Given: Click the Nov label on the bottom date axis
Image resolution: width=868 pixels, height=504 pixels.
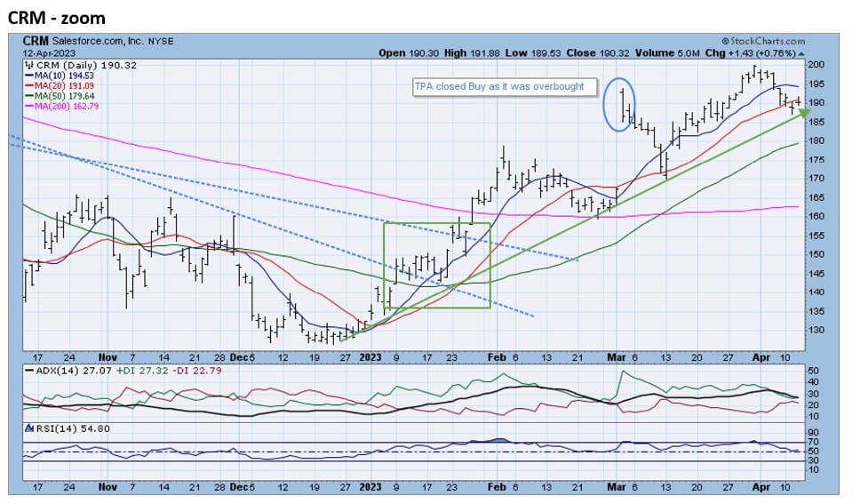Looking at the screenshot, I should (x=108, y=487).
